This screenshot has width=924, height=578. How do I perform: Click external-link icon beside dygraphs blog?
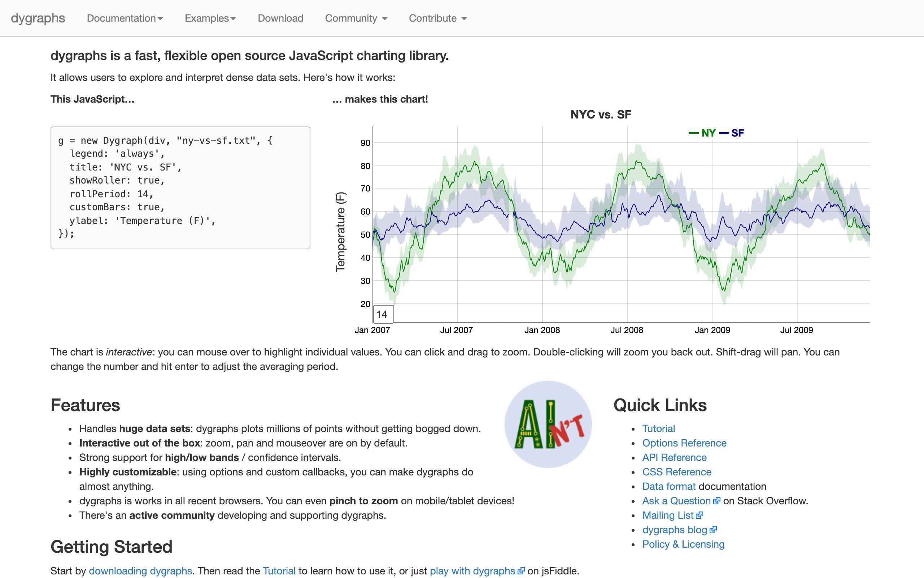point(713,530)
